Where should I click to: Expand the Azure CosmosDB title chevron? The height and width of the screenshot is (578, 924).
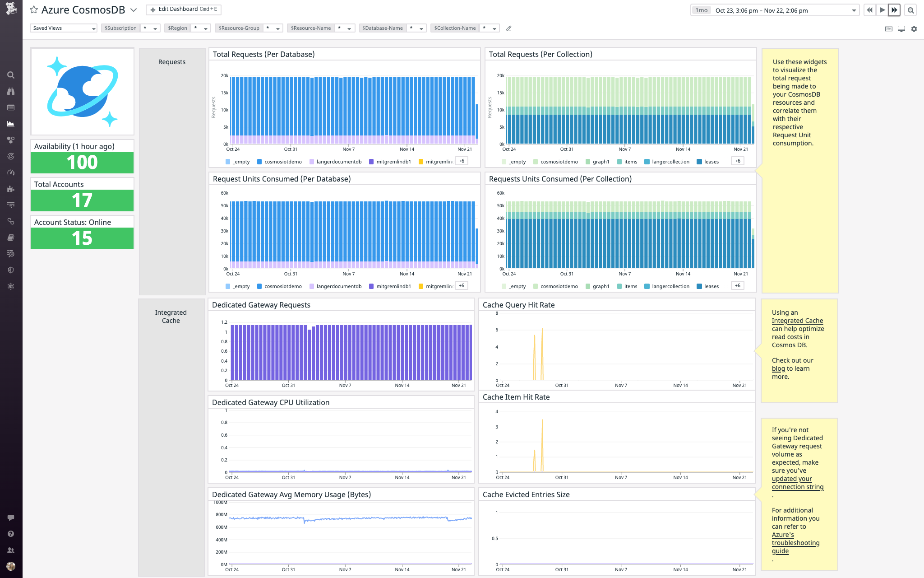[x=132, y=9]
